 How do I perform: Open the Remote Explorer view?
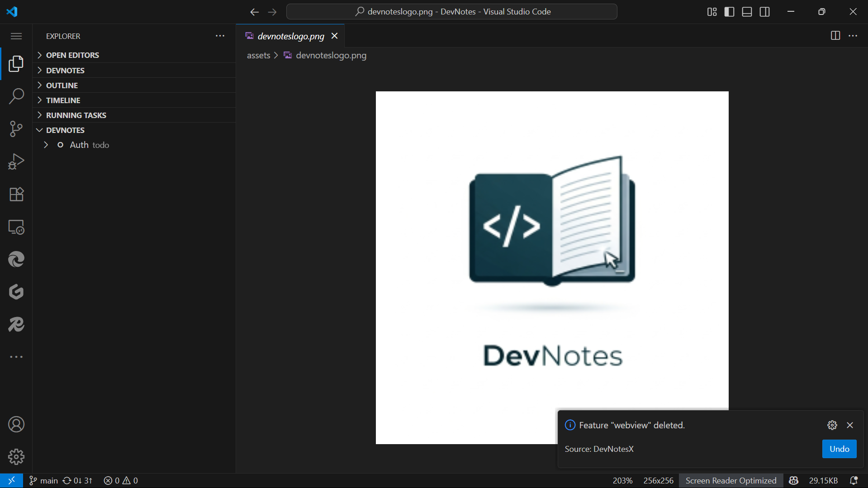pyautogui.click(x=16, y=227)
